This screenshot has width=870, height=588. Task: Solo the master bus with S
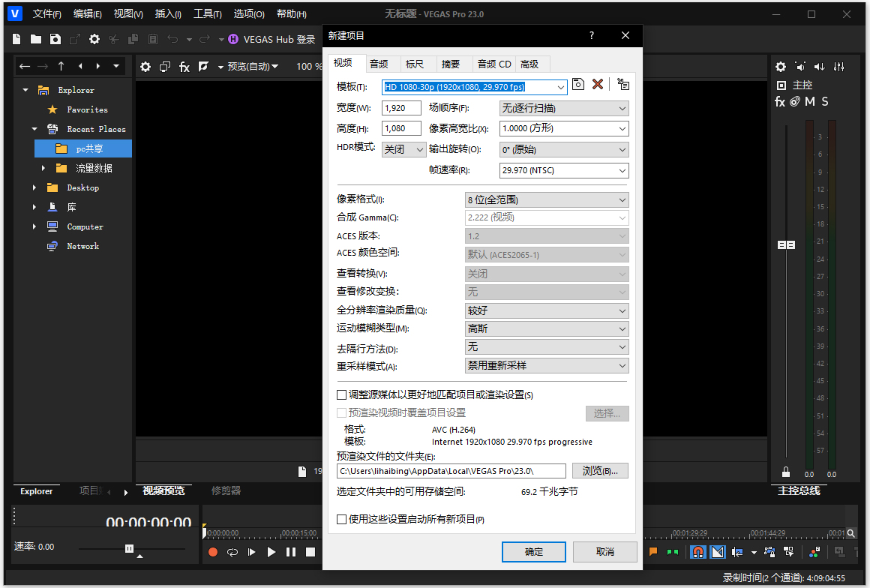[825, 101]
